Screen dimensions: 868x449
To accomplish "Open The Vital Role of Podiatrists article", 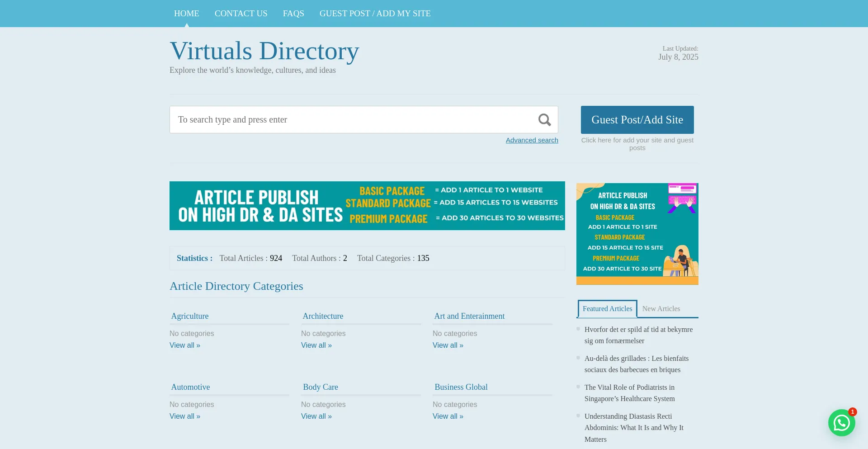I will [x=630, y=393].
